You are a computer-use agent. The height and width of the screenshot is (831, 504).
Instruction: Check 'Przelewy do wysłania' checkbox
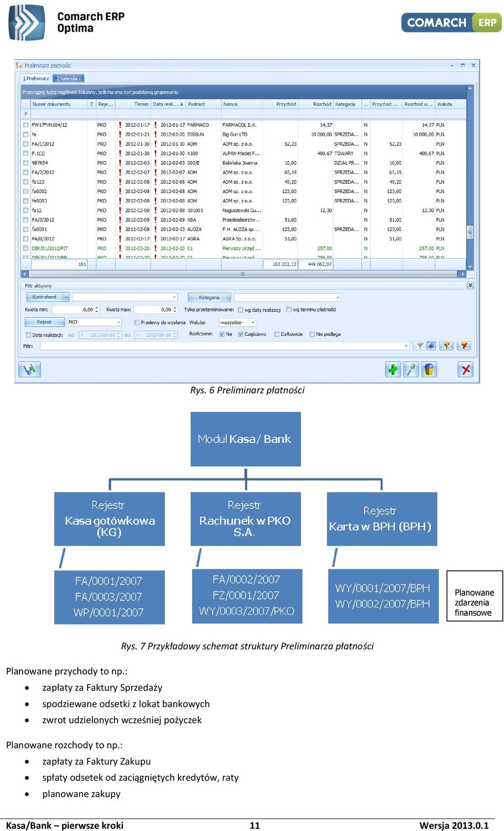[137, 323]
